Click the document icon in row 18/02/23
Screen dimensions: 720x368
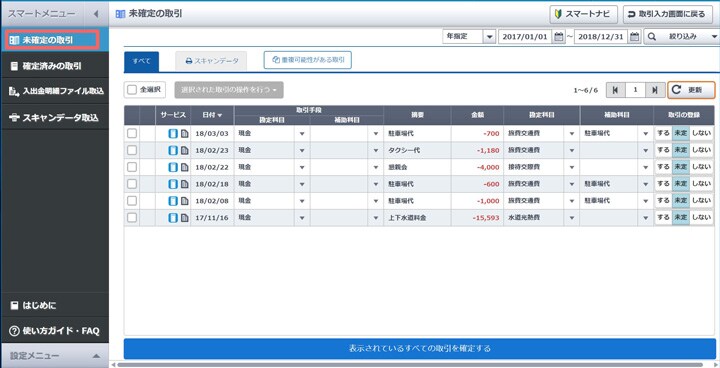[x=184, y=150]
